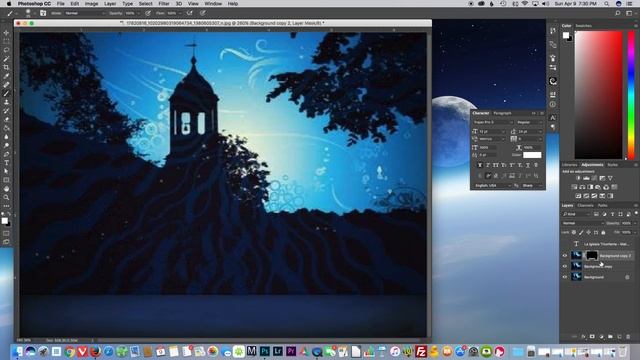Click the white text Color swatch
This screenshot has height=360, width=640.
(532, 155)
